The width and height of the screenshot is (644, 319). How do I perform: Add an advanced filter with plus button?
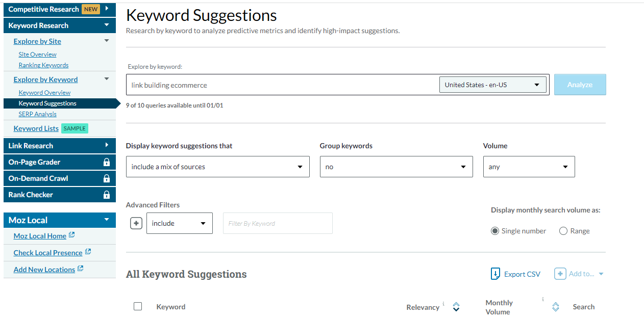pos(136,223)
